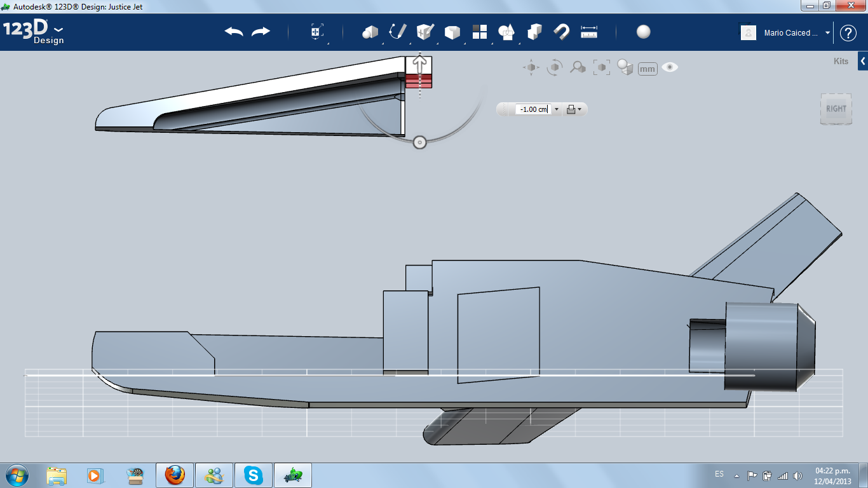This screenshot has width=868, height=488.
Task: Open the Help question mark
Action: (848, 33)
